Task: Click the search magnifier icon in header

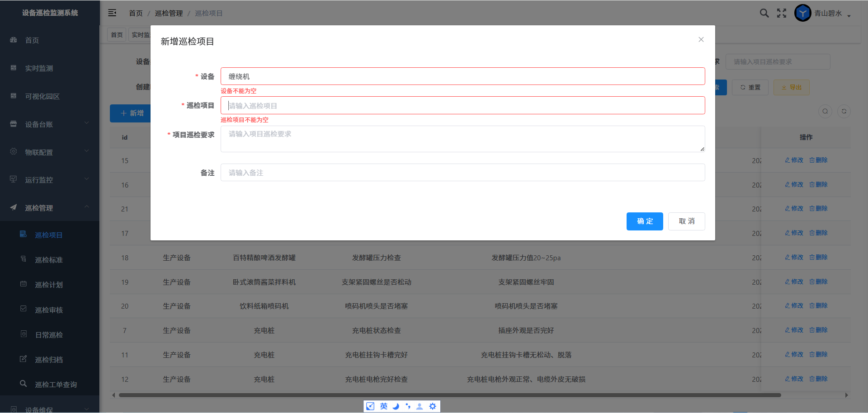Action: [x=764, y=13]
